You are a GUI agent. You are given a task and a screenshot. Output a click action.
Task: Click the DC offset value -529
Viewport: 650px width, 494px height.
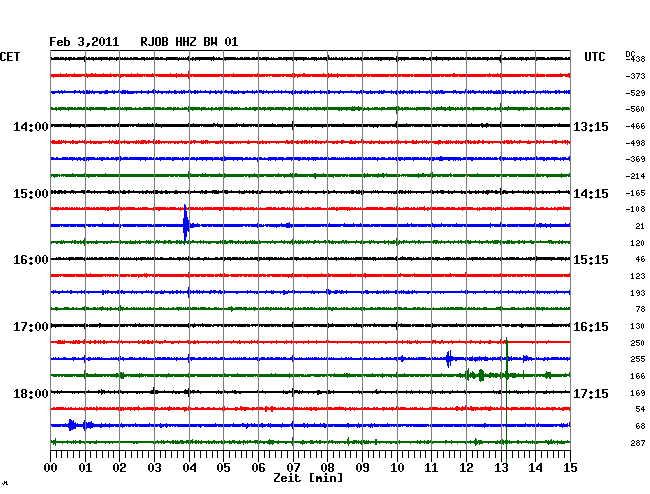(635, 93)
